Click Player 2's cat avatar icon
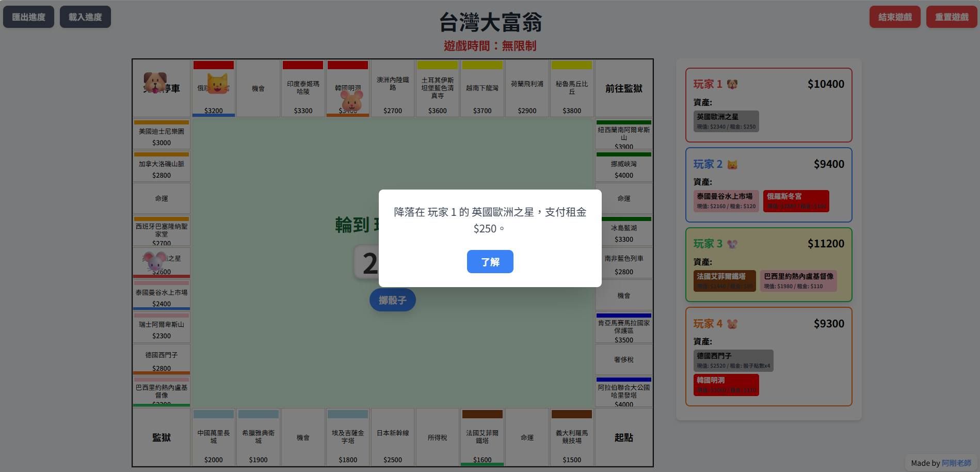The width and height of the screenshot is (980, 472). (732, 164)
